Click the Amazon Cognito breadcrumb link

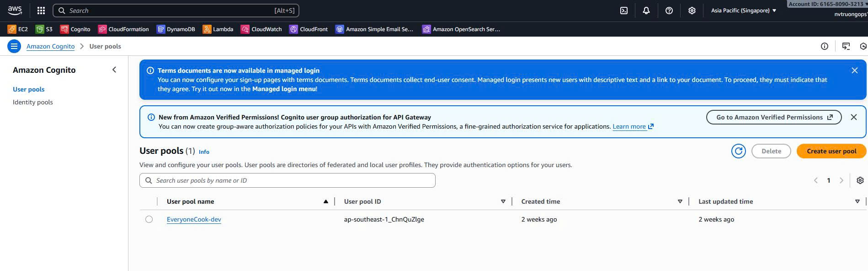pos(51,46)
